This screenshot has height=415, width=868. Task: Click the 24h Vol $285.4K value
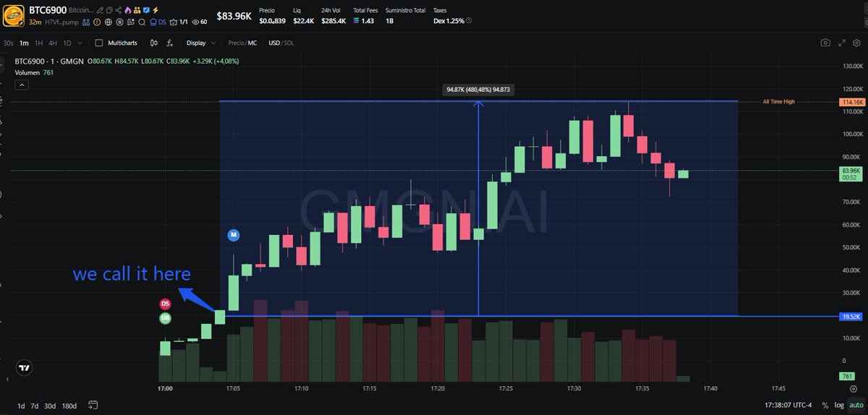coord(333,21)
